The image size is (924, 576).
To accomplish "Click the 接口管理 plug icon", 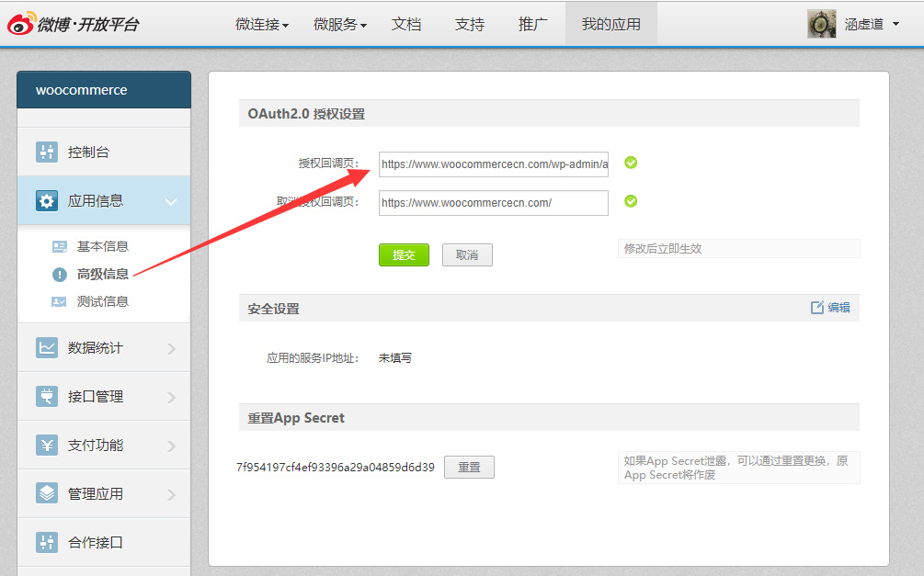I will (47, 396).
